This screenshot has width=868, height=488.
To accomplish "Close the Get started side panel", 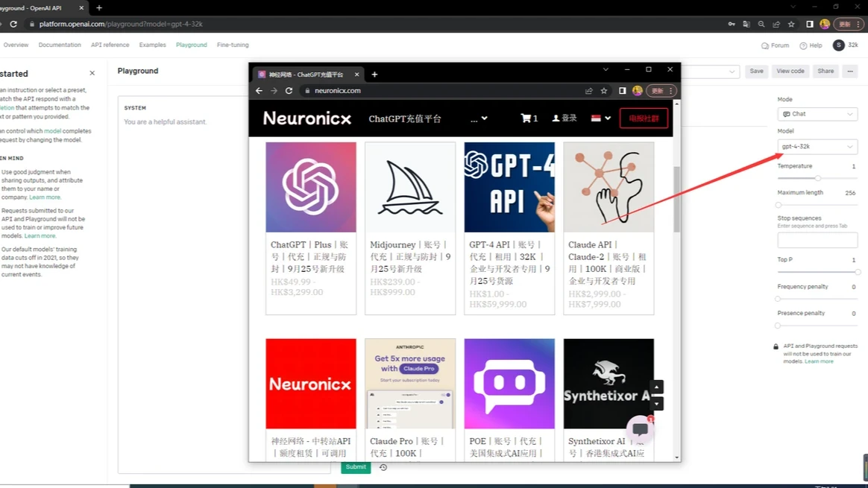I will pyautogui.click(x=92, y=73).
